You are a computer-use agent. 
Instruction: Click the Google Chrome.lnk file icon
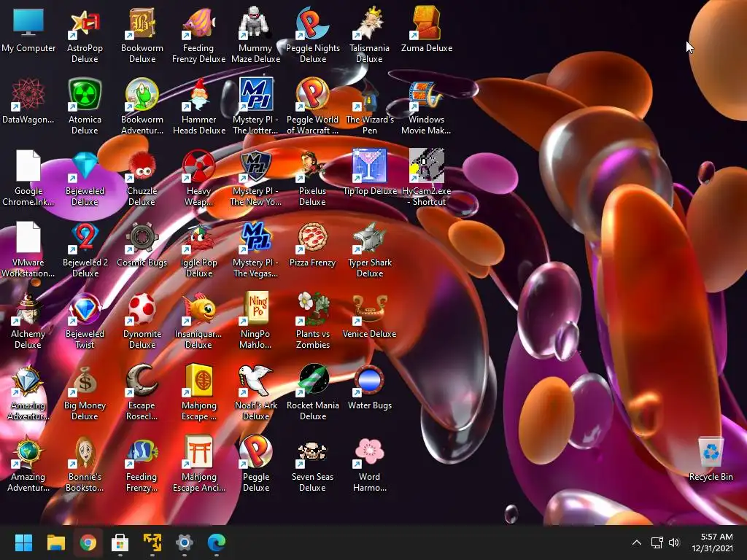point(28,166)
